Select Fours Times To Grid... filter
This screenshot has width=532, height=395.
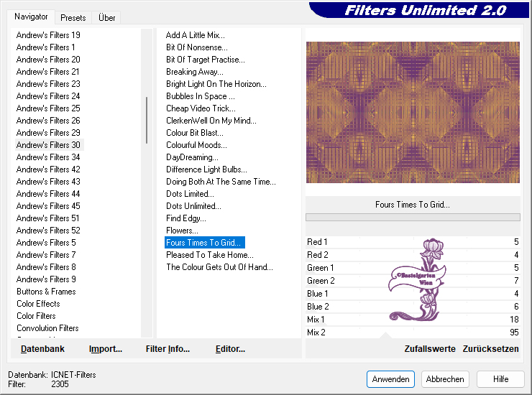(205, 243)
